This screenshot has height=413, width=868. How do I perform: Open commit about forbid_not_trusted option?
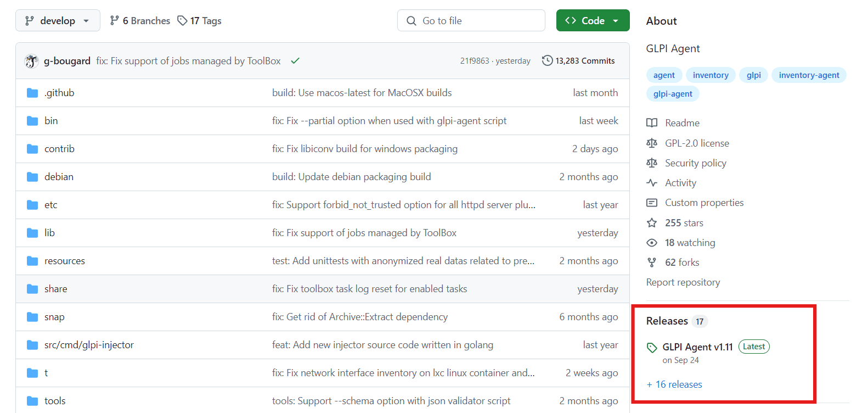tap(404, 205)
